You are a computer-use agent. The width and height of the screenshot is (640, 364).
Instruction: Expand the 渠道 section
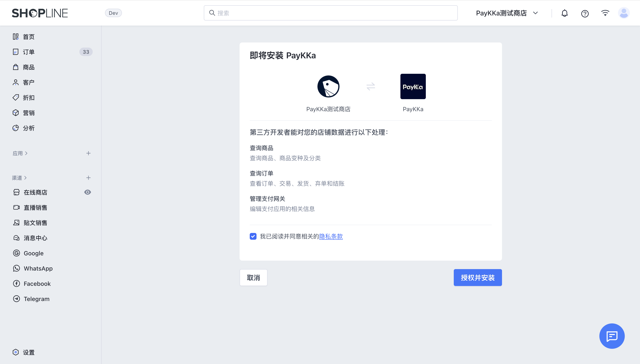(x=19, y=178)
